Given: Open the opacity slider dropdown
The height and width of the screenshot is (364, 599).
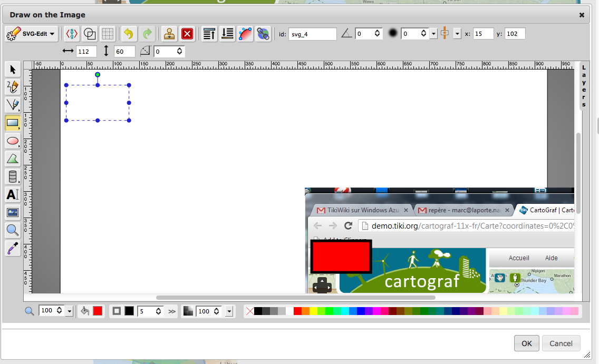Looking at the screenshot, I should (x=229, y=311).
